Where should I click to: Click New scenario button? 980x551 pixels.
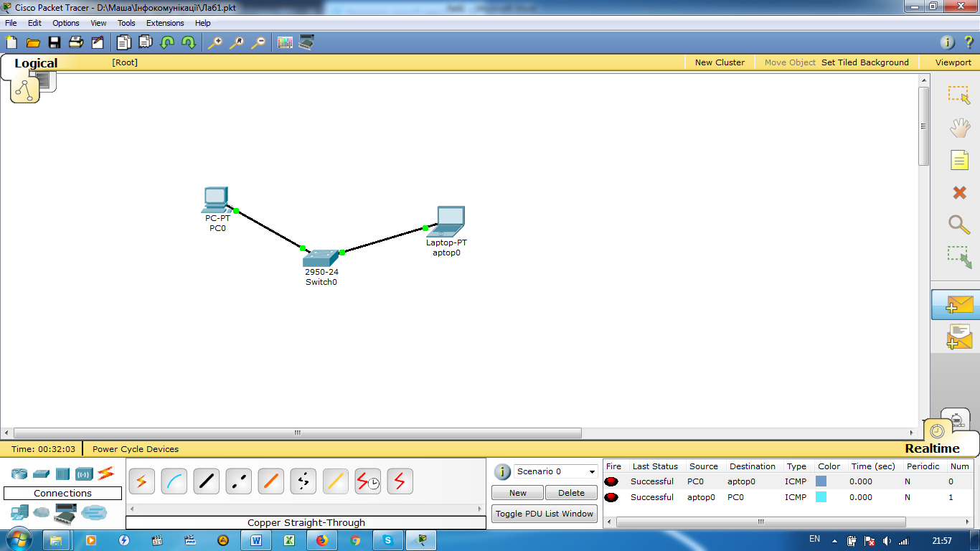coord(518,493)
